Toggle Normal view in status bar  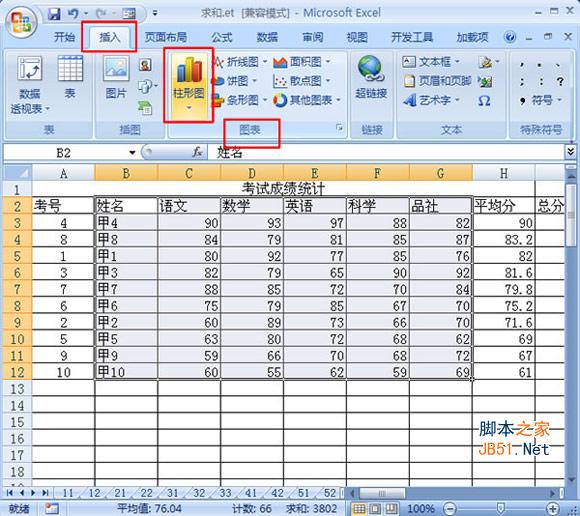tap(358, 509)
